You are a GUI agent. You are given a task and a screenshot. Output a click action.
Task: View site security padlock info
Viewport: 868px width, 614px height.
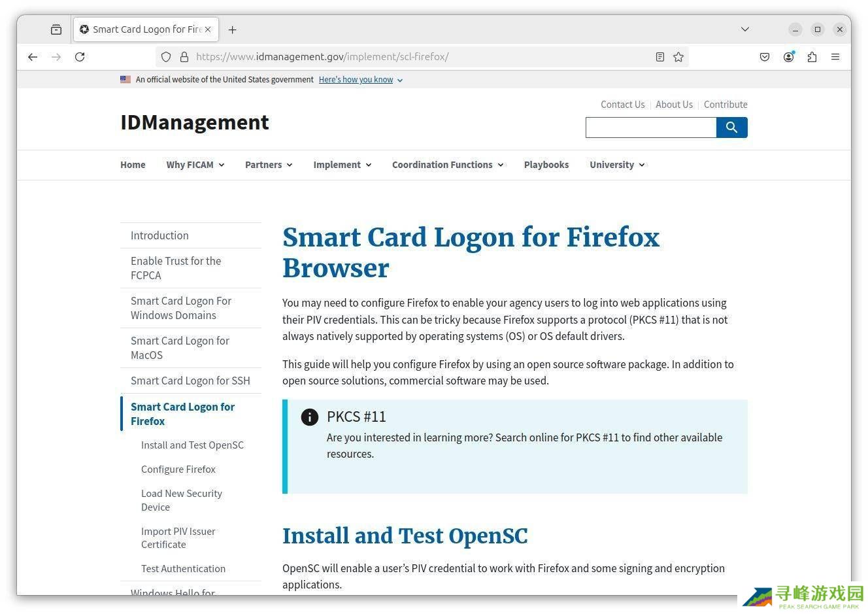coord(184,57)
